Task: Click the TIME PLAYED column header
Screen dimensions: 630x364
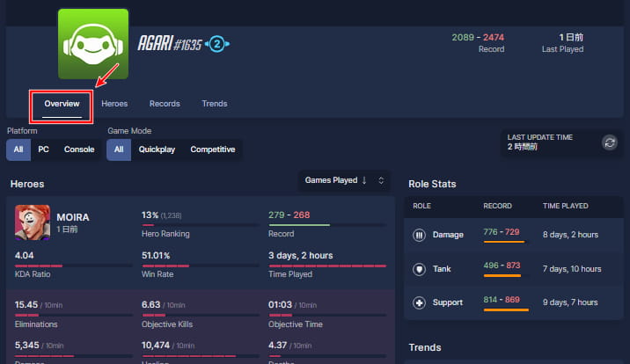Action: (565, 206)
